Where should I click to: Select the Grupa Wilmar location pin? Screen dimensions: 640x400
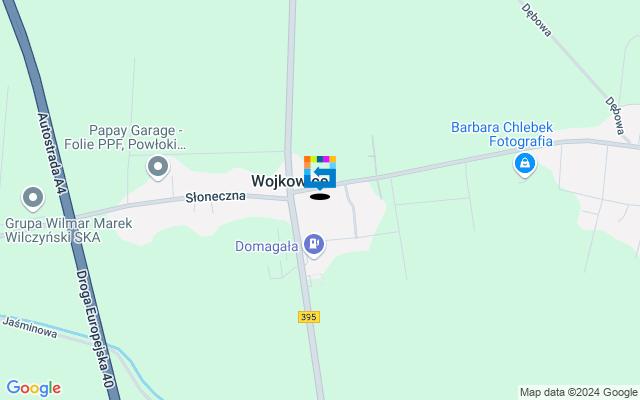[33, 198]
